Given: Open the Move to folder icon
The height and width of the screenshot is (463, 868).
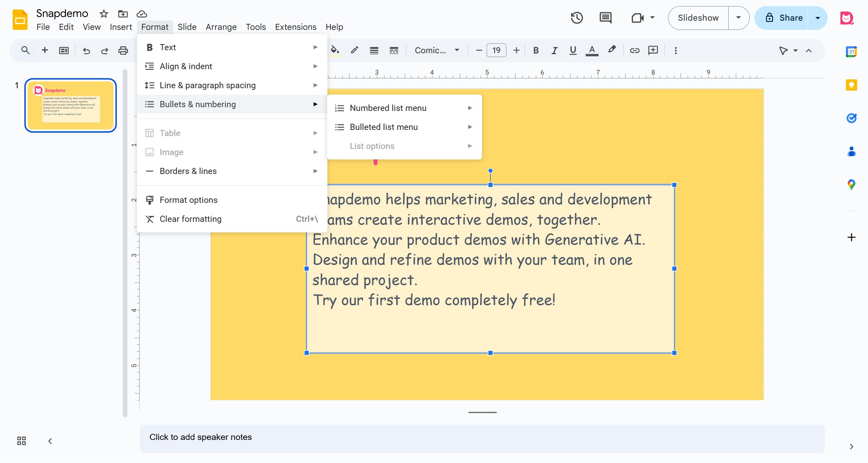Looking at the screenshot, I should pyautogui.click(x=123, y=14).
